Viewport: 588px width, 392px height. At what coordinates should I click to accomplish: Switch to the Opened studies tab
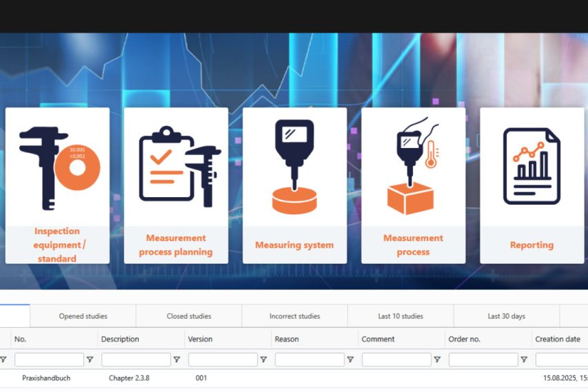[x=83, y=316]
